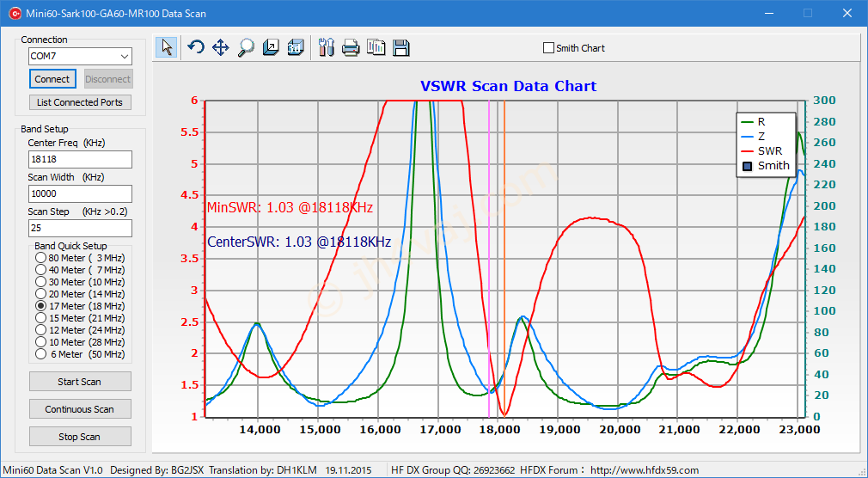Minimize the Data Scan window
The image size is (868, 478).
click(x=769, y=13)
